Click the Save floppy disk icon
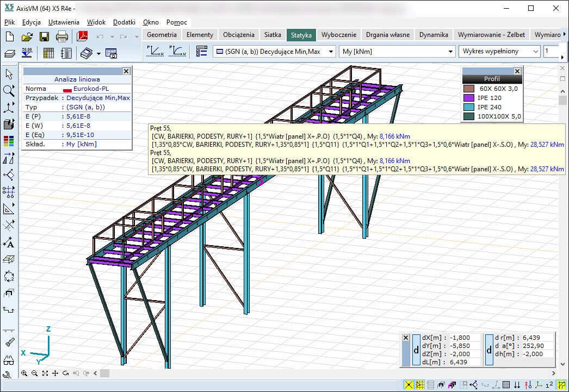 44,37
